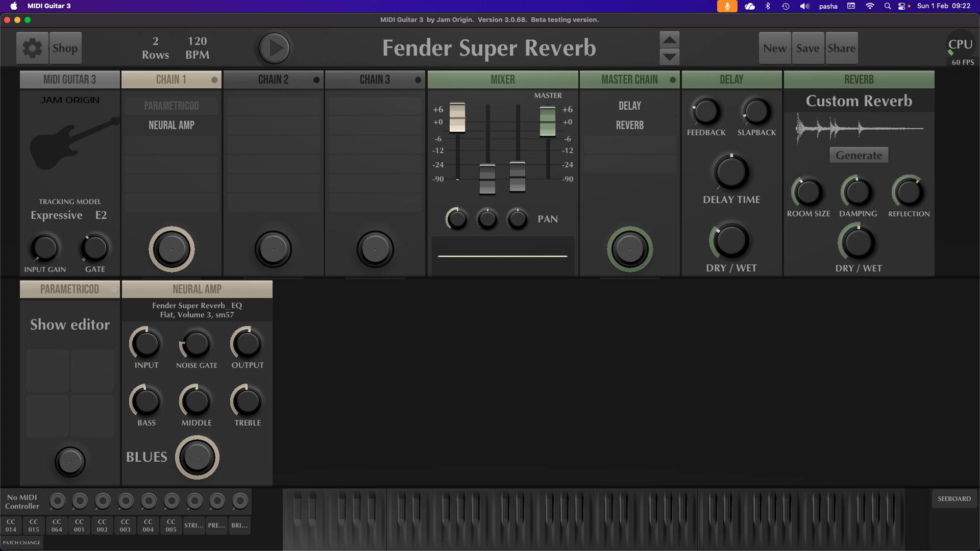Toggle the Master Chain enable dot
Viewport: 980px width, 551px height.
click(x=673, y=80)
